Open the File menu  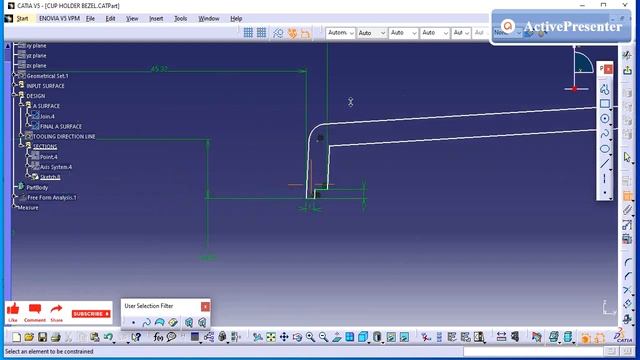click(90, 19)
